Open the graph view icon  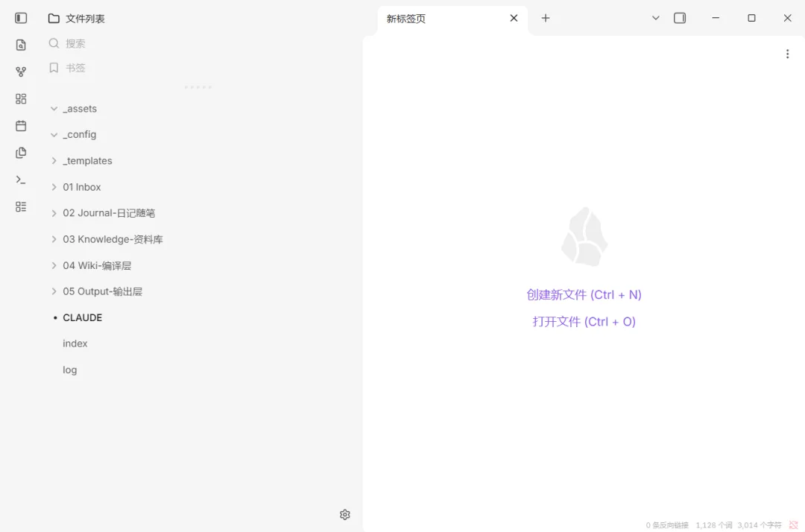(21, 72)
